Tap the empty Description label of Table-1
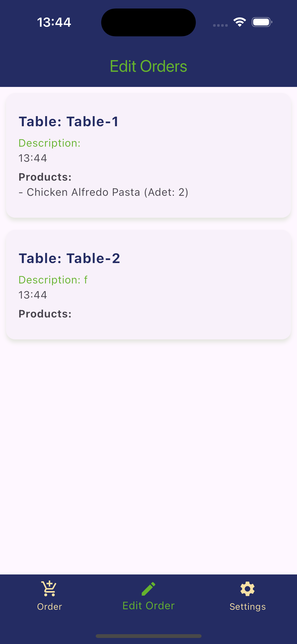This screenshot has width=297, height=644. (49, 143)
